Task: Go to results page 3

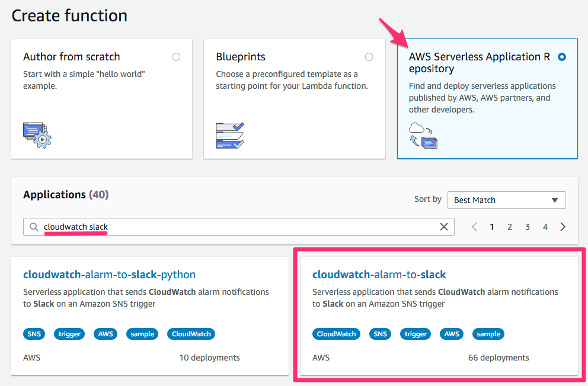Action: coord(527,226)
